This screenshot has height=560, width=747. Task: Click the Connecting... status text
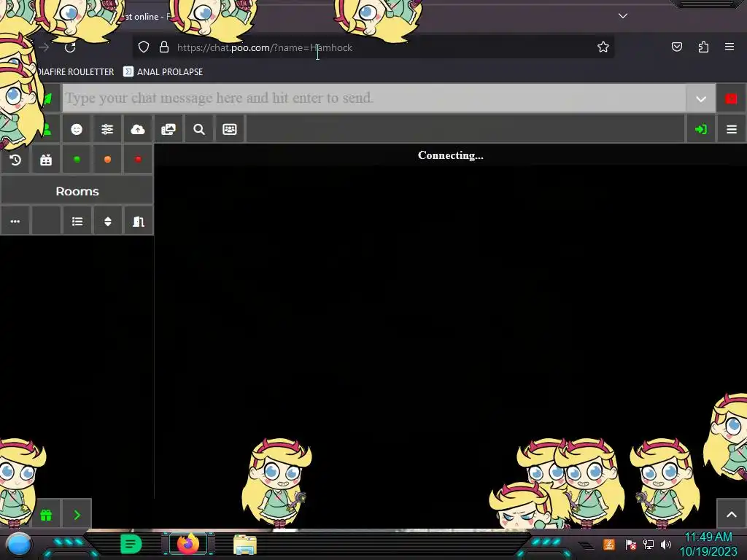click(450, 155)
